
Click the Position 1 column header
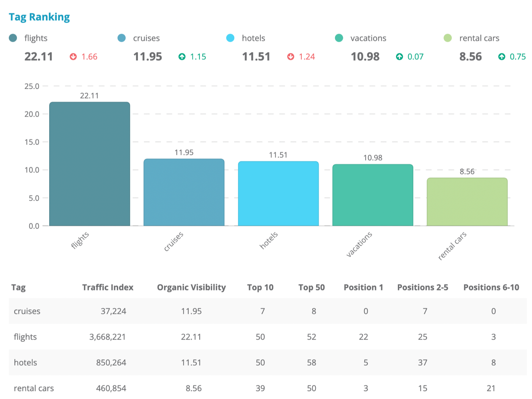click(363, 287)
